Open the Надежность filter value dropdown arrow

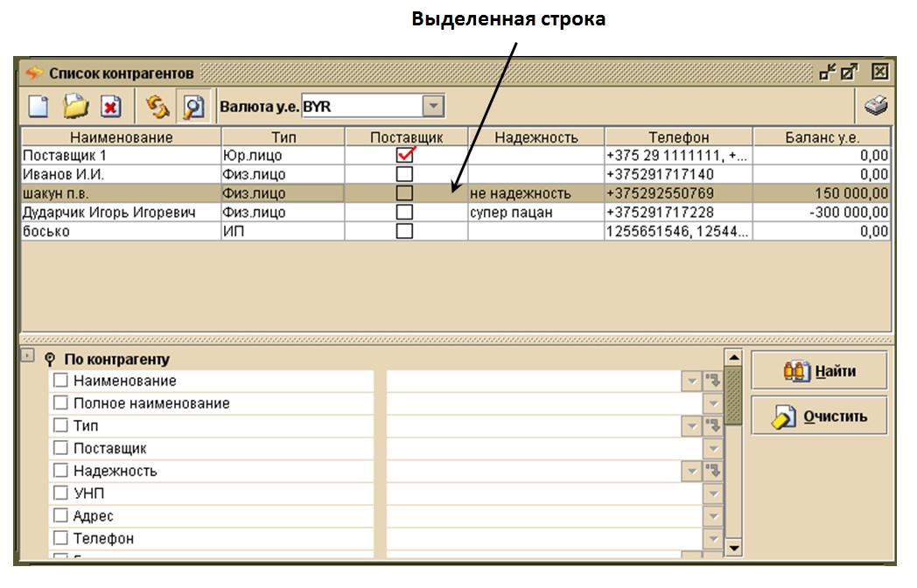tap(692, 472)
